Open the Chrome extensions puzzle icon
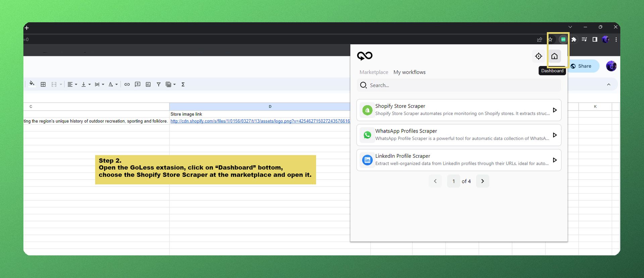This screenshot has height=278, width=644. [x=574, y=40]
